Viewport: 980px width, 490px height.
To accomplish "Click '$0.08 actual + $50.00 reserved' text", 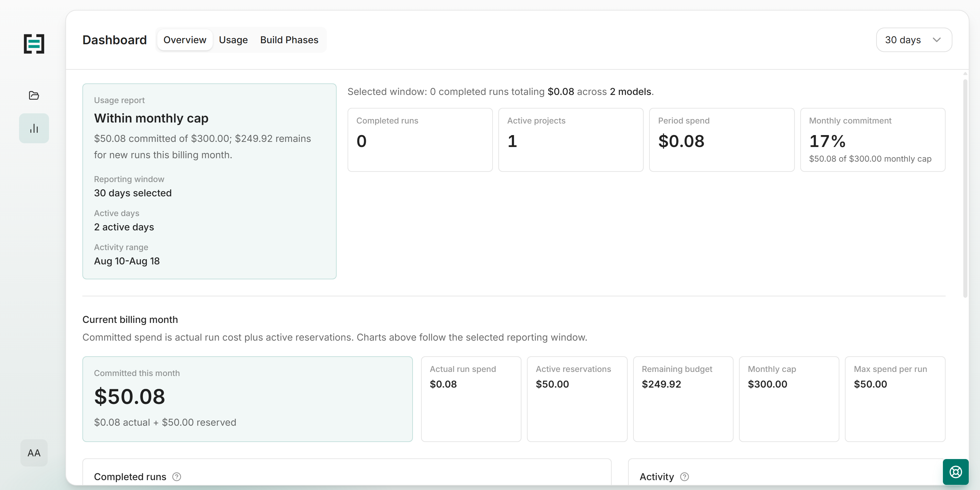I will coord(165,422).
